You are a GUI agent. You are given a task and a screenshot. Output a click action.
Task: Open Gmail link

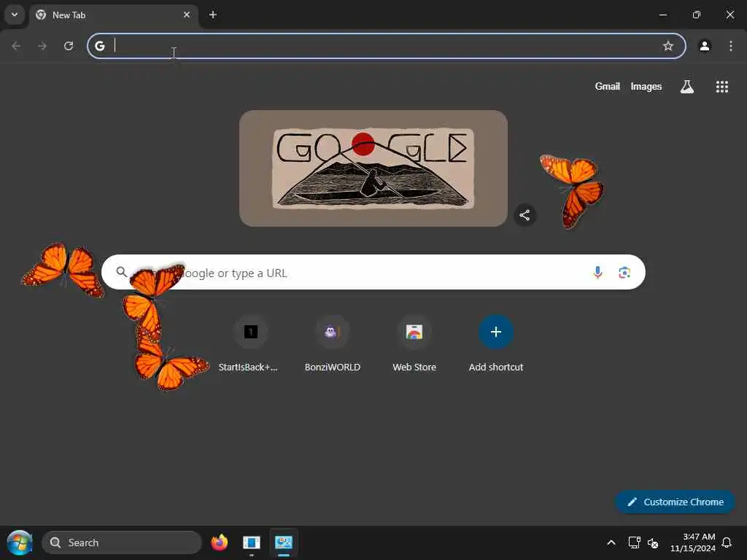point(608,86)
